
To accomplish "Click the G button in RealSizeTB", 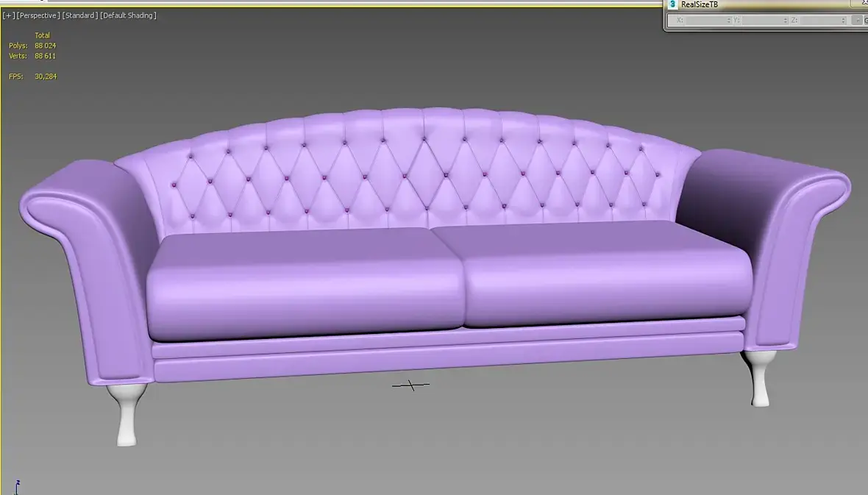I will point(866,20).
